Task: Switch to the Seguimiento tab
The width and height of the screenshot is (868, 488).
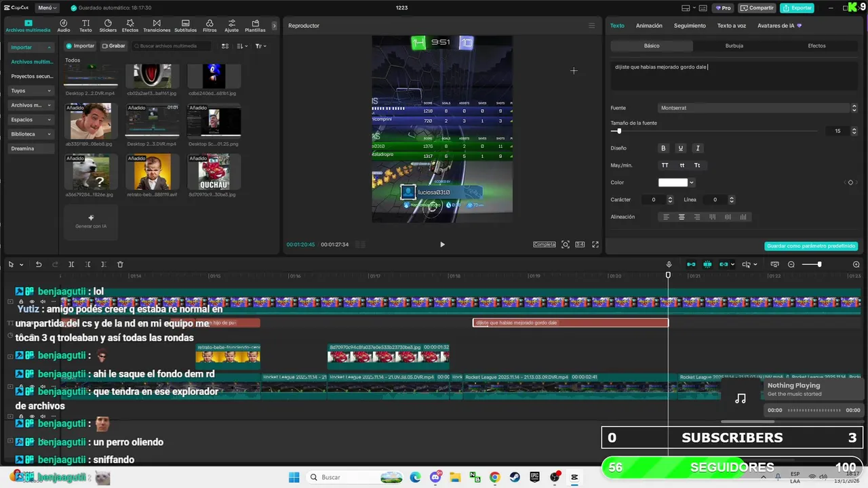Action: [690, 26]
